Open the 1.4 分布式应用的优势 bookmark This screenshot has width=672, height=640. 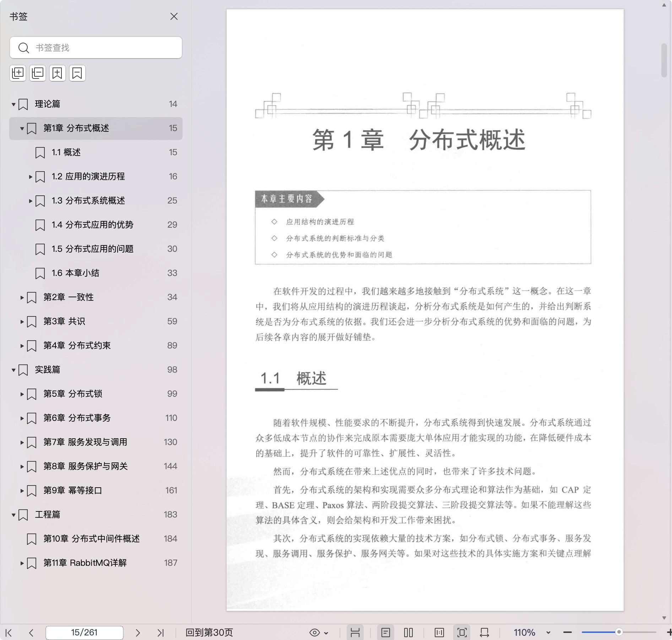[92, 225]
